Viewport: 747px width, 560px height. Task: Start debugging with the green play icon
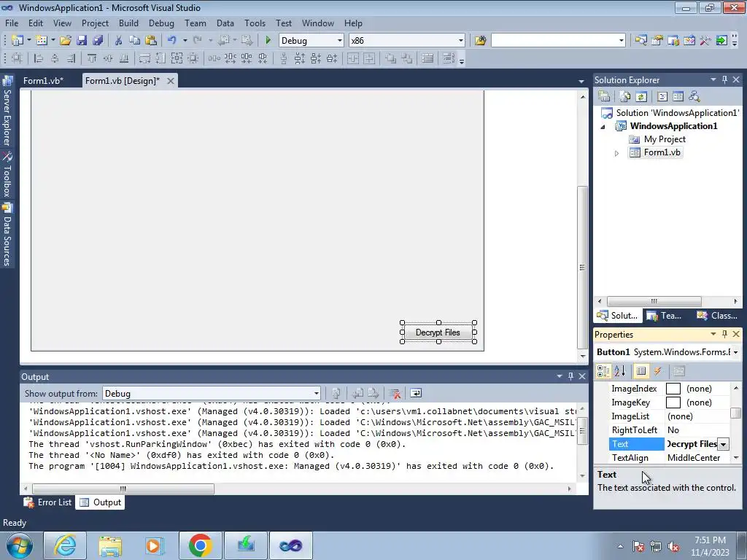[268, 41]
